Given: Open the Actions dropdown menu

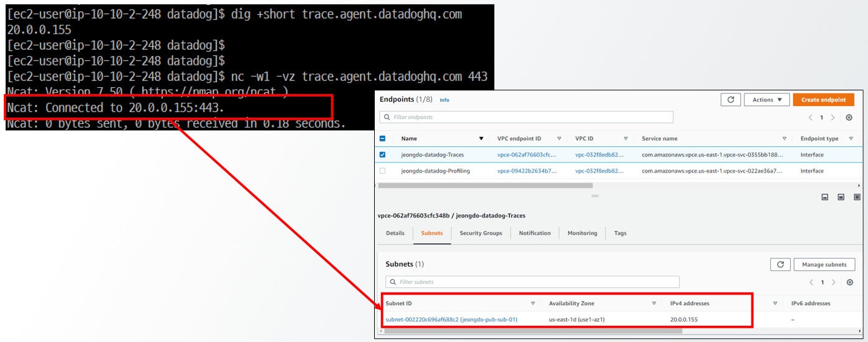Looking at the screenshot, I should [766, 100].
